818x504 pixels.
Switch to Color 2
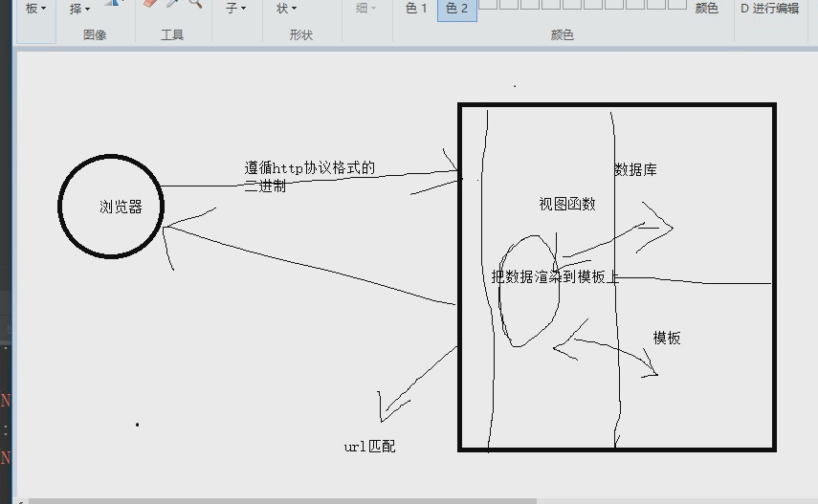tap(457, 9)
